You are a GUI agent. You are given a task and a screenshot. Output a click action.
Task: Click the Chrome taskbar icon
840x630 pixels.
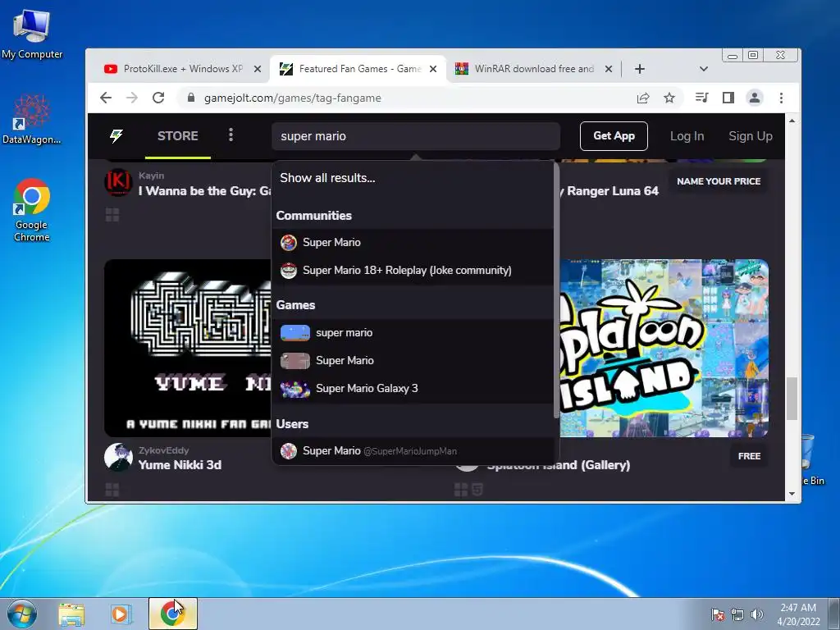(172, 614)
